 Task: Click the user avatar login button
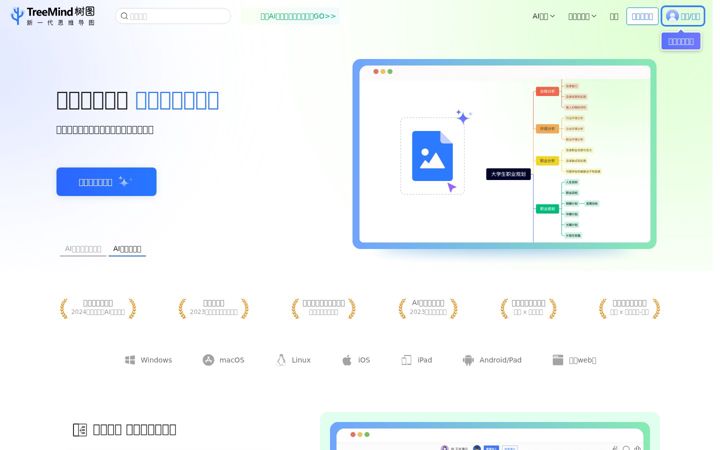tap(683, 16)
